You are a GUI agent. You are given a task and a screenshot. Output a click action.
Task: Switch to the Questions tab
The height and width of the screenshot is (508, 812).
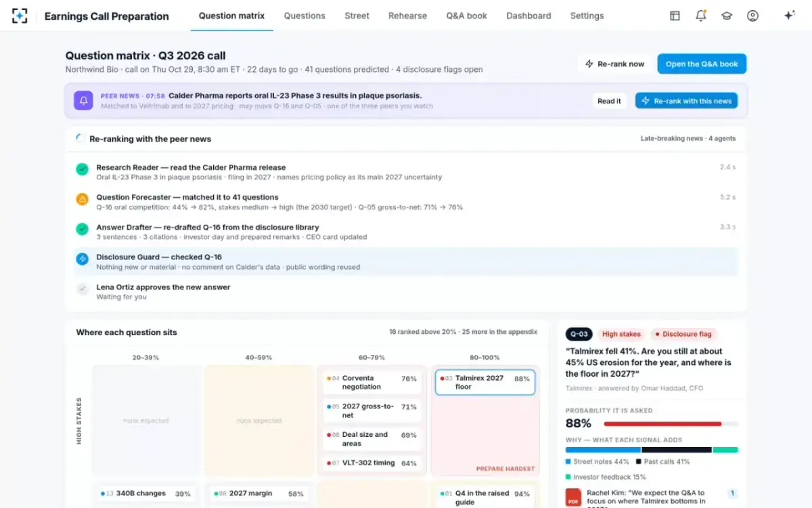[x=304, y=16]
